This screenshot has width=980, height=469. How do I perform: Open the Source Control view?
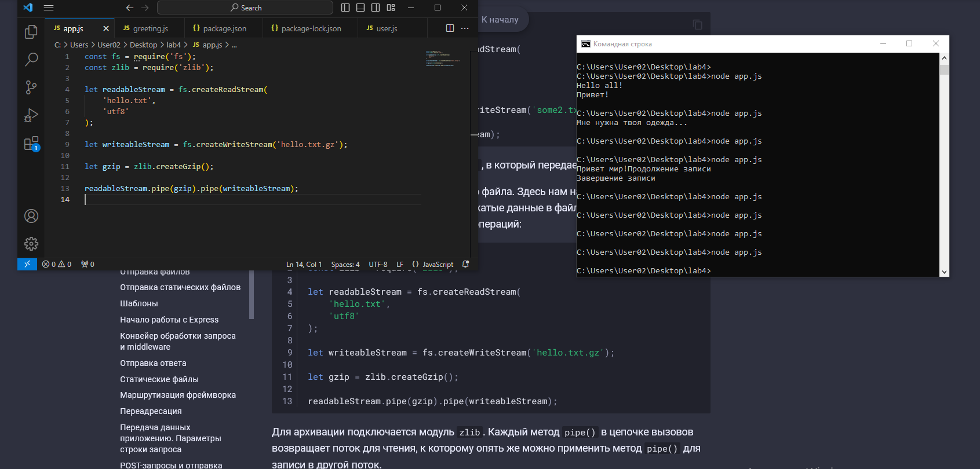31,87
